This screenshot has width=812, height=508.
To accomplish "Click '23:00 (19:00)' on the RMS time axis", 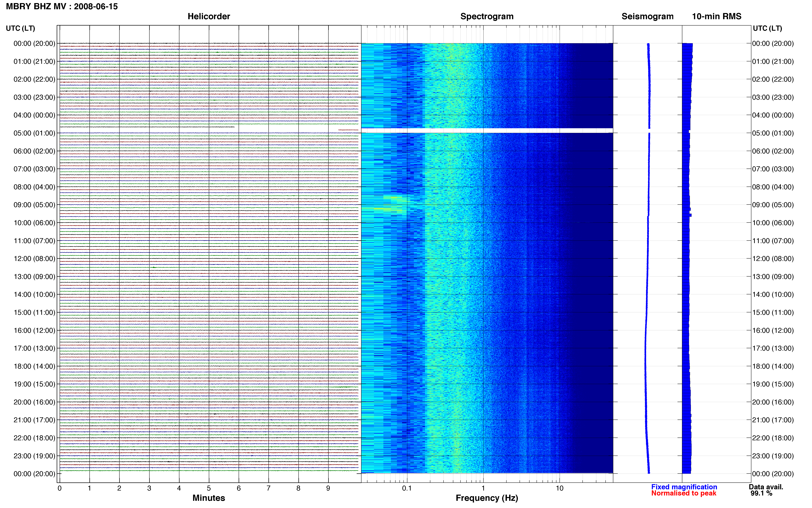I will 773,456.
